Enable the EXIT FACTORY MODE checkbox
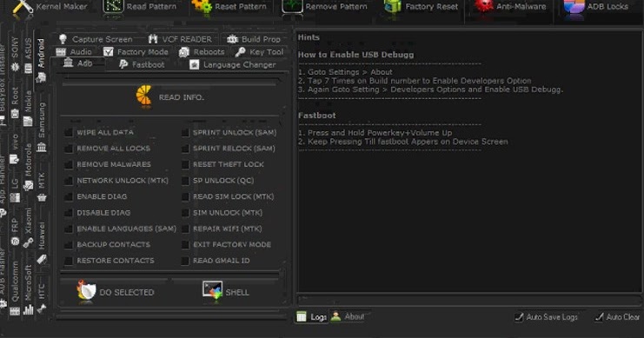The width and height of the screenshot is (644, 338). click(x=185, y=245)
